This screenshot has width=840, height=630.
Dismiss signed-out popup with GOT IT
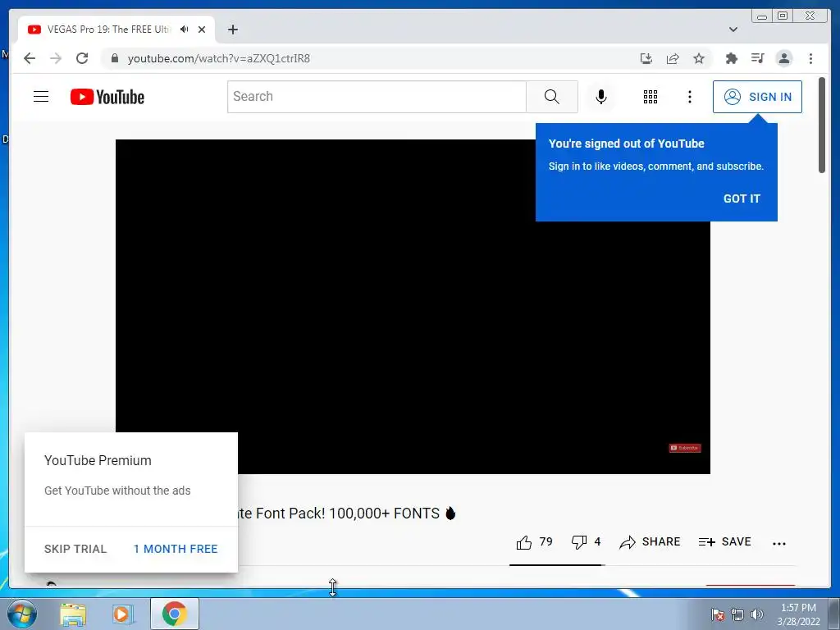(x=742, y=199)
